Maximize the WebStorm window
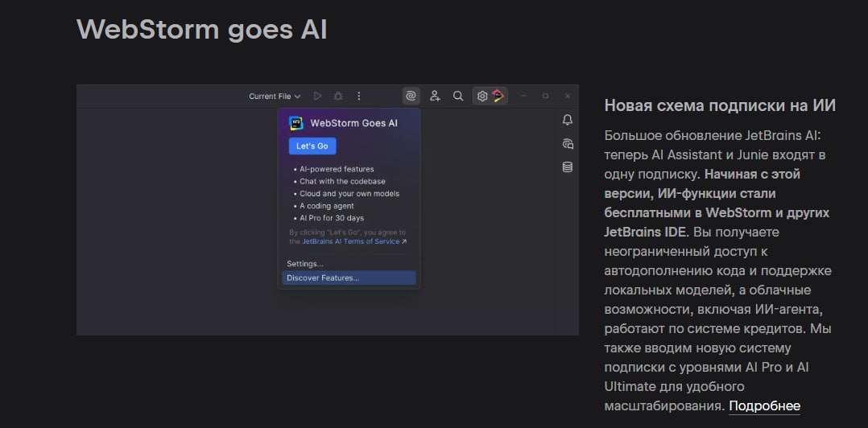This screenshot has height=428, width=868. tap(545, 97)
